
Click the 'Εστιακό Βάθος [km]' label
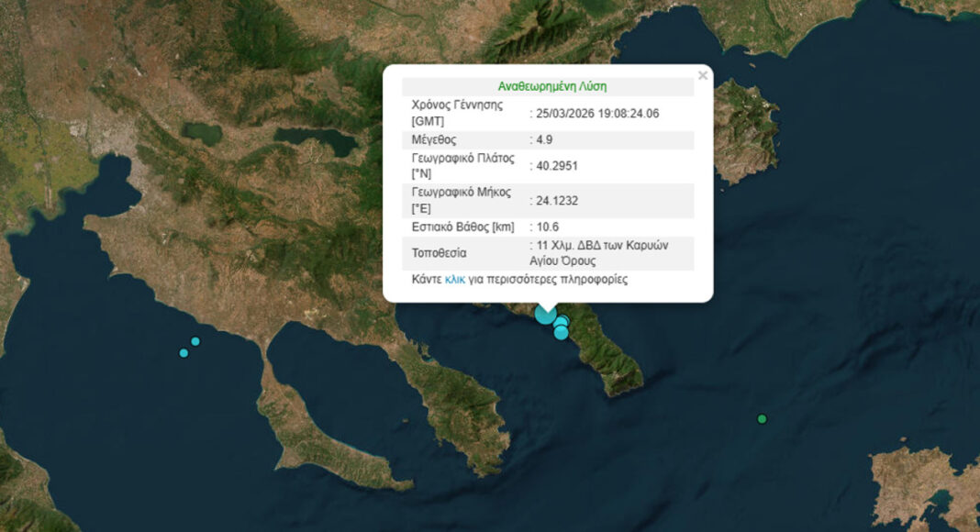pos(461,227)
